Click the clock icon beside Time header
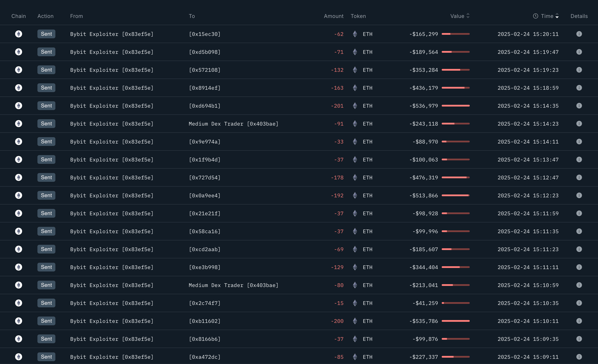Screen dimensions: 598x364 tap(535, 16)
